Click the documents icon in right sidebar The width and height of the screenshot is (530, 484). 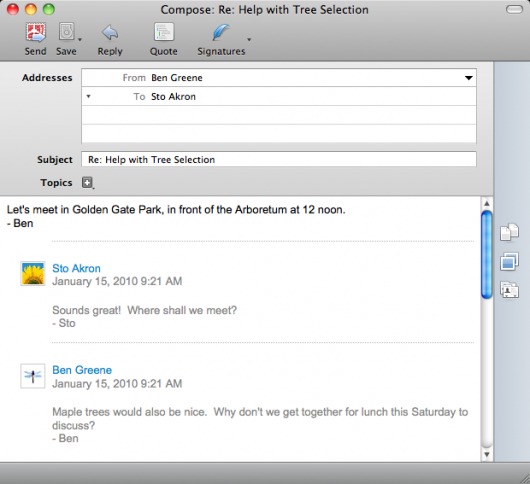tap(509, 232)
